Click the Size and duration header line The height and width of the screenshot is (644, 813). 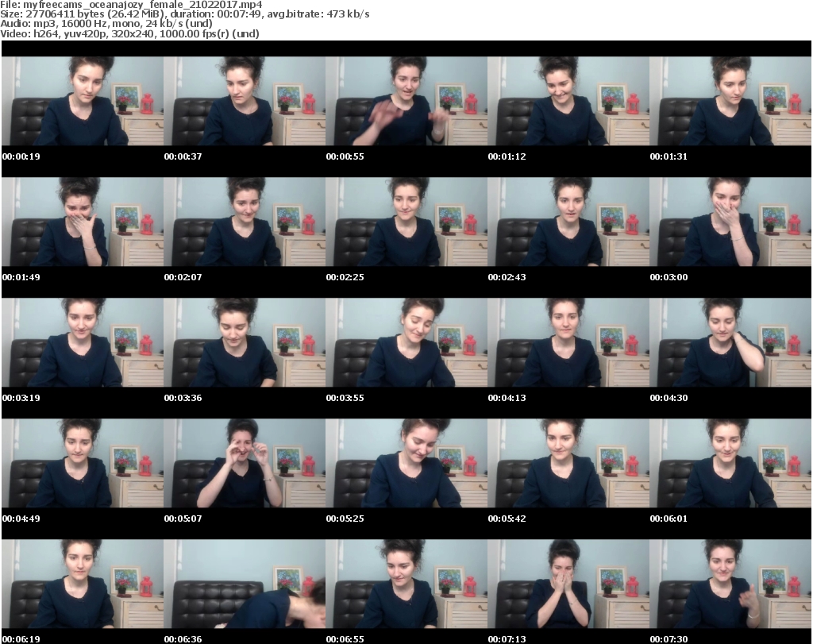pyautogui.click(x=184, y=14)
